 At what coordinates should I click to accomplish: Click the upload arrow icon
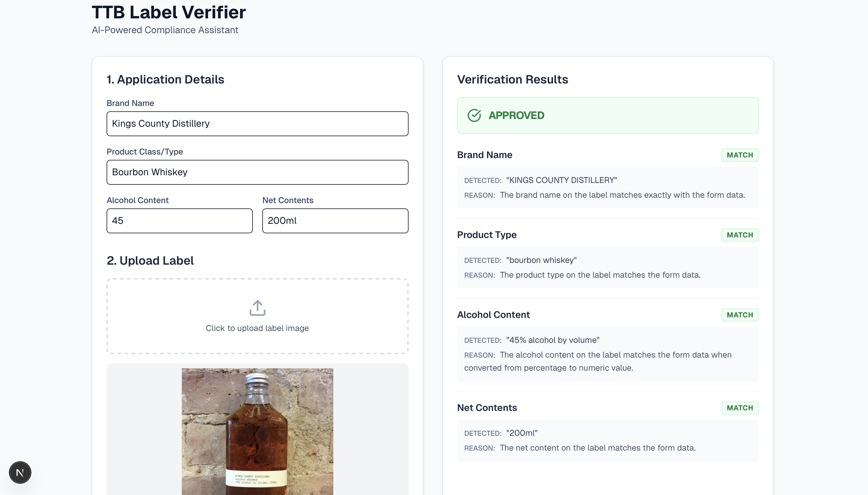257,308
